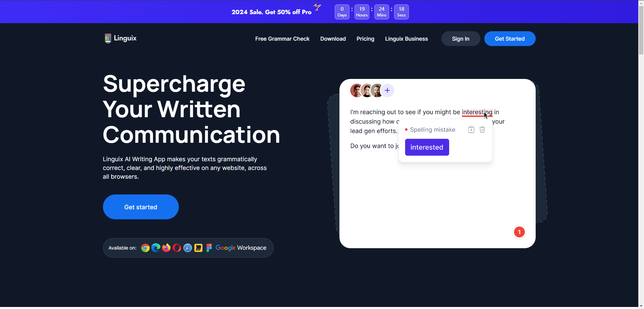Click the Safari browser icon
Viewport: 644px width, 309px height.
(188, 248)
